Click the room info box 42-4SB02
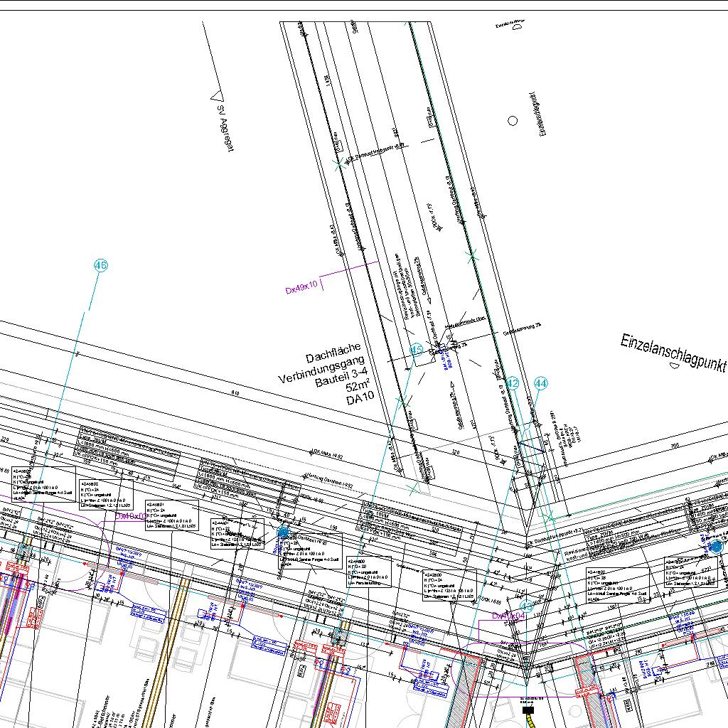Image resolution: width=728 pixels, height=728 pixels. pos(105,495)
